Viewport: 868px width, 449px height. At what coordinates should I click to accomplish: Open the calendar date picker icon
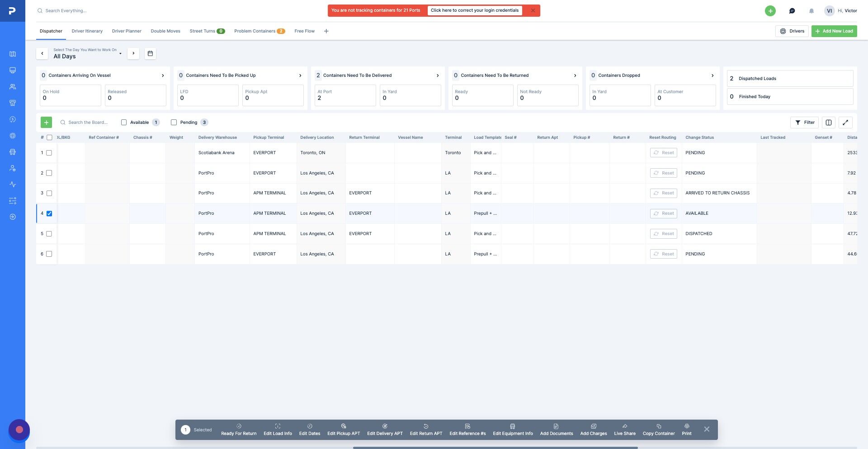click(150, 53)
